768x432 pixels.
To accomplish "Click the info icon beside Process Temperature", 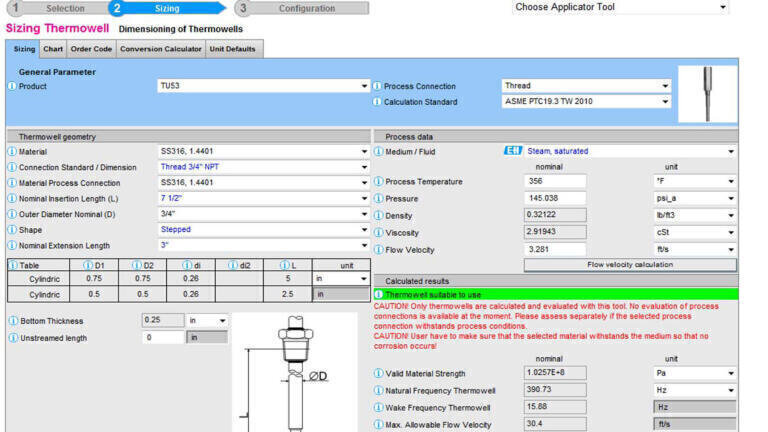I will pyautogui.click(x=379, y=182).
